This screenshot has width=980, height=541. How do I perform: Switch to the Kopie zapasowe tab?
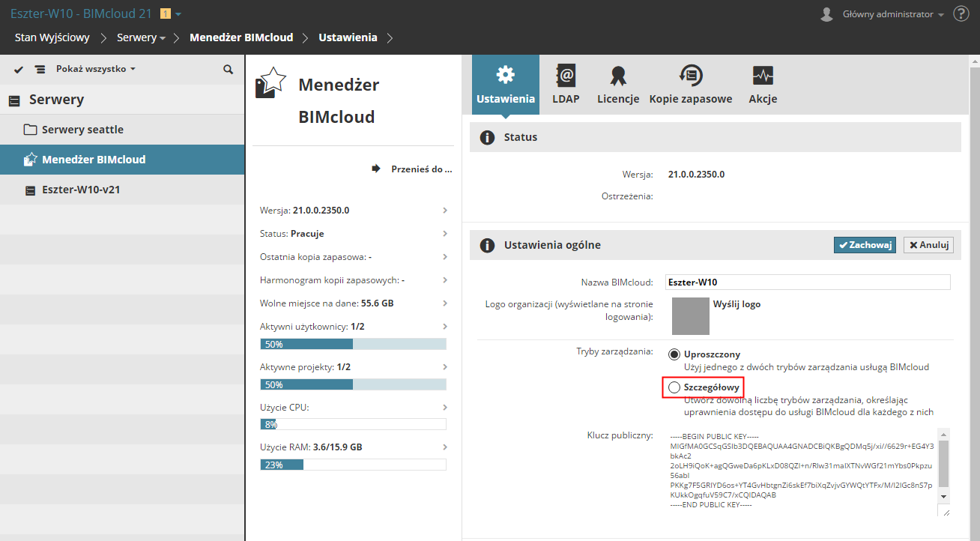click(691, 85)
